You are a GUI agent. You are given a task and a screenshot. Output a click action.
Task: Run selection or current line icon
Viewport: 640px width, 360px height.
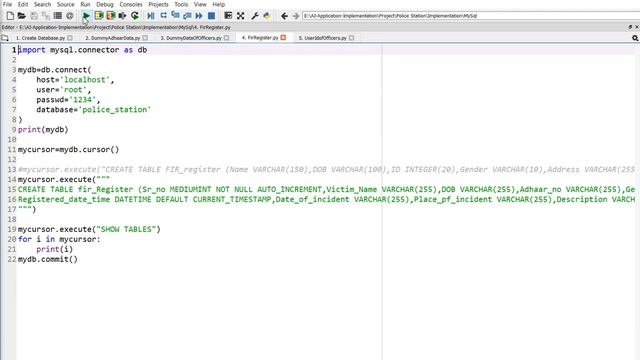coord(122,16)
